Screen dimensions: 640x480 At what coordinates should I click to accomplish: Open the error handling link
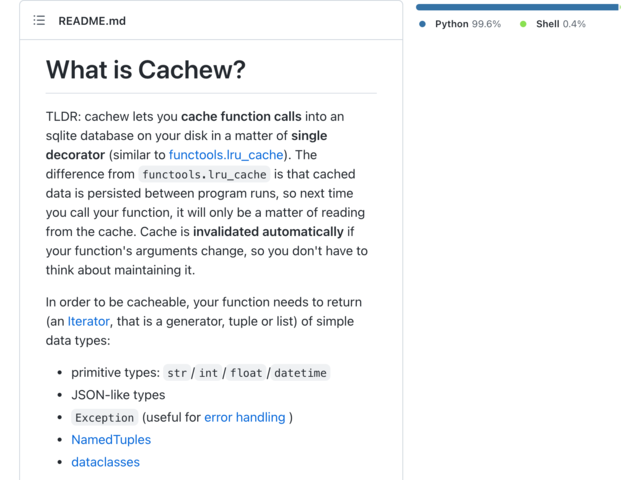pyautogui.click(x=245, y=417)
